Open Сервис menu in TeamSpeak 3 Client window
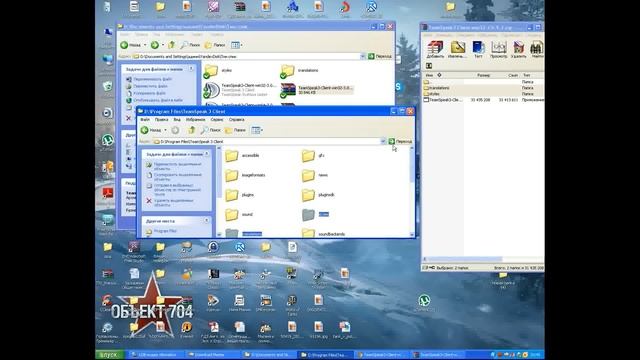The height and width of the screenshot is (360, 640). [217, 120]
